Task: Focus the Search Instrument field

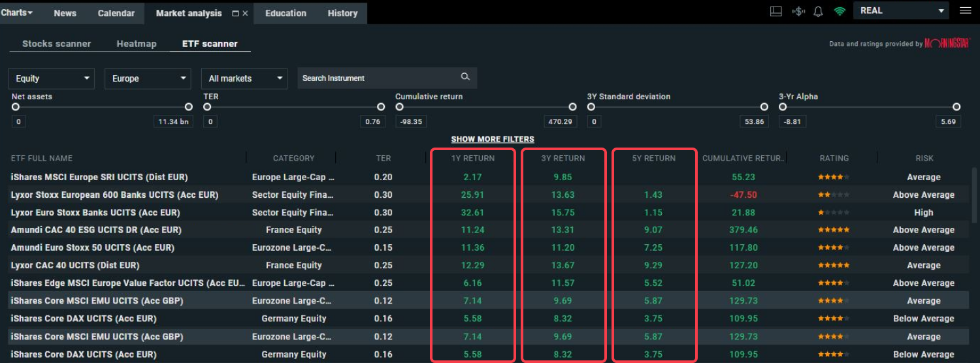Action: [x=379, y=78]
